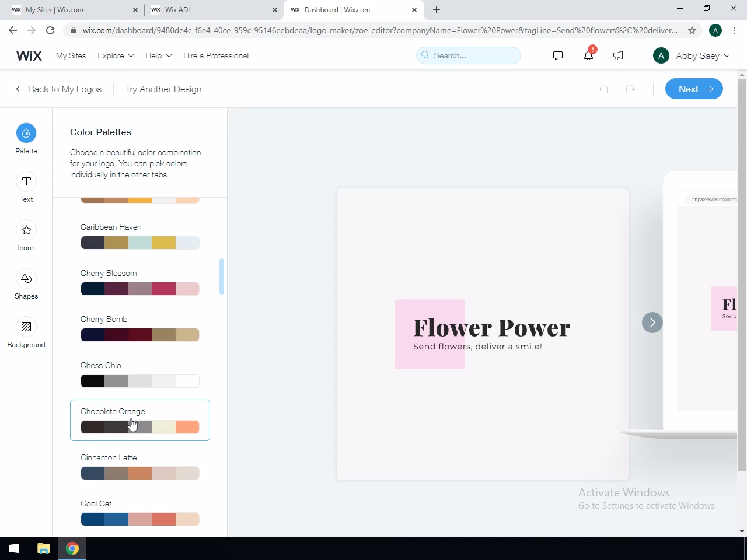747x560 pixels.
Task: Expand the Explore dropdown menu
Action: click(116, 55)
